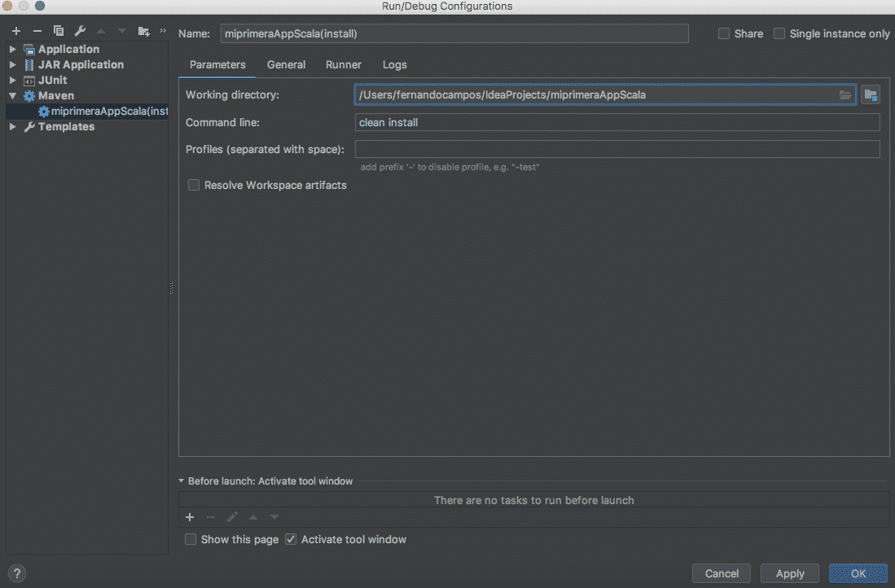Create new folder icon in toolbar
This screenshot has width=895, height=588.
(x=143, y=31)
